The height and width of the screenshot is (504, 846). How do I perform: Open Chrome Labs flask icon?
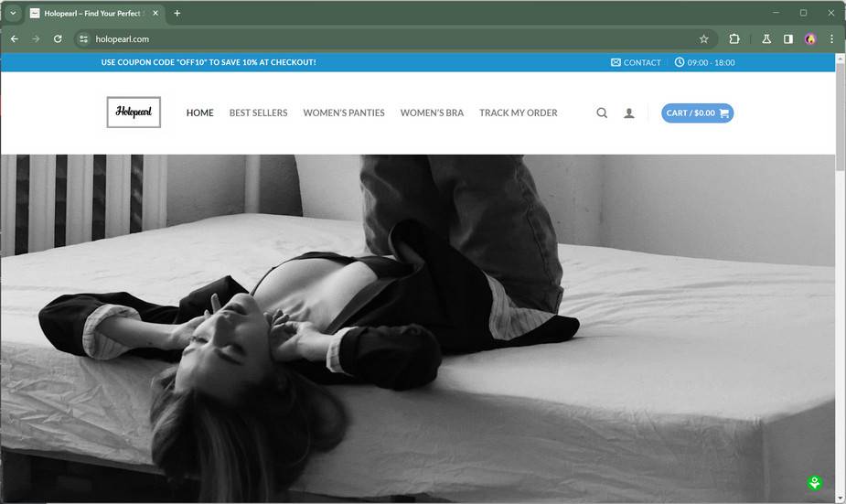pos(766,38)
